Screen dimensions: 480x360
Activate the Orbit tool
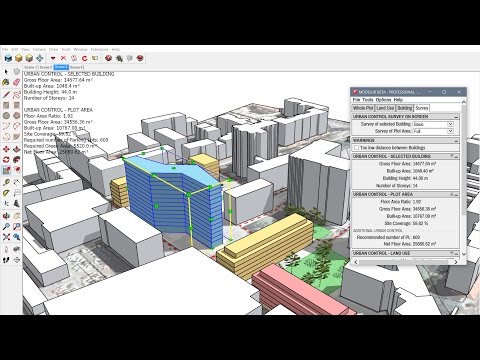click(6, 216)
